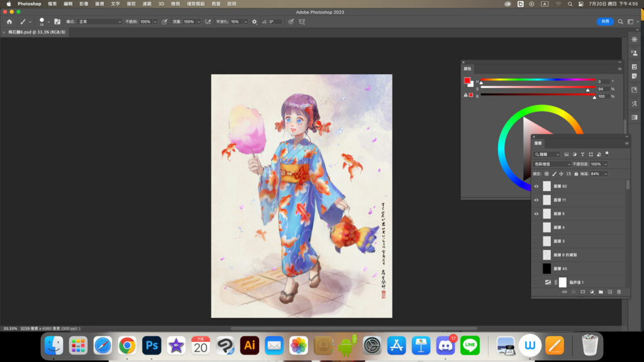Click the Home icon in options bar
The image size is (644, 362).
(x=9, y=22)
